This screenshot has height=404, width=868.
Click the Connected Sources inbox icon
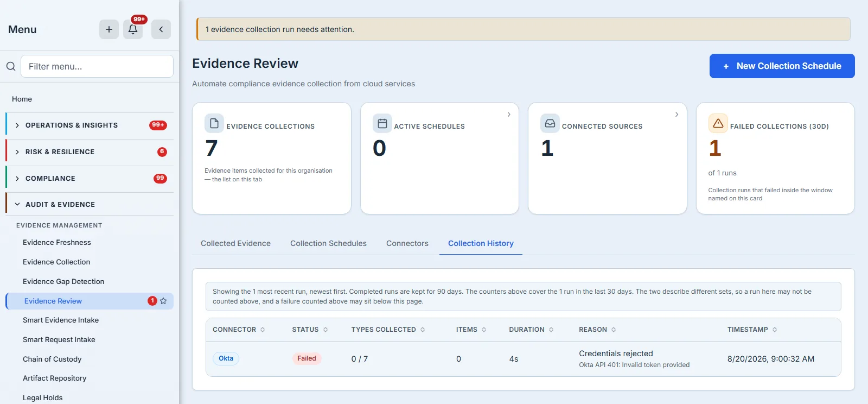[550, 123]
